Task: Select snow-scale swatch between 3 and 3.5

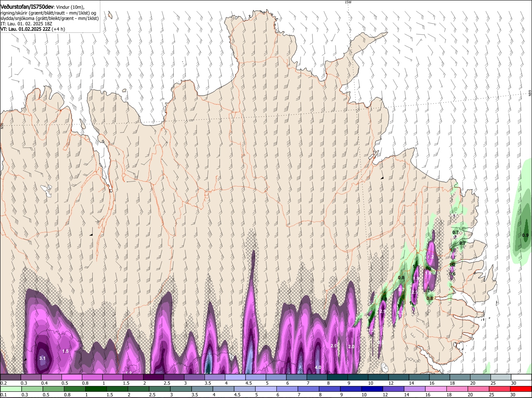Action: [x=194, y=377]
